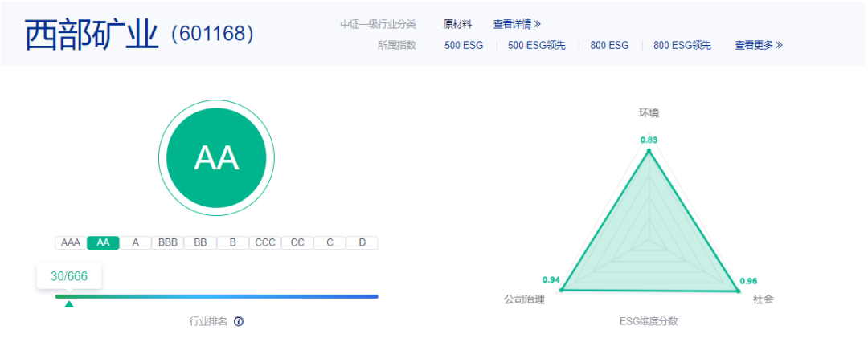Screen dimensions: 868x342
Task: Click the info icon beside 行业排名
Action: pos(239,321)
